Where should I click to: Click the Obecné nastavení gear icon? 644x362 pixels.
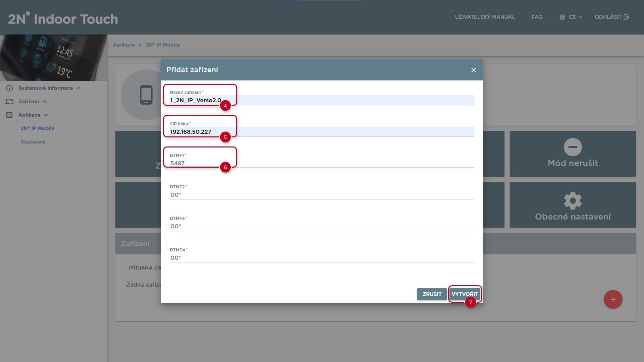(573, 200)
